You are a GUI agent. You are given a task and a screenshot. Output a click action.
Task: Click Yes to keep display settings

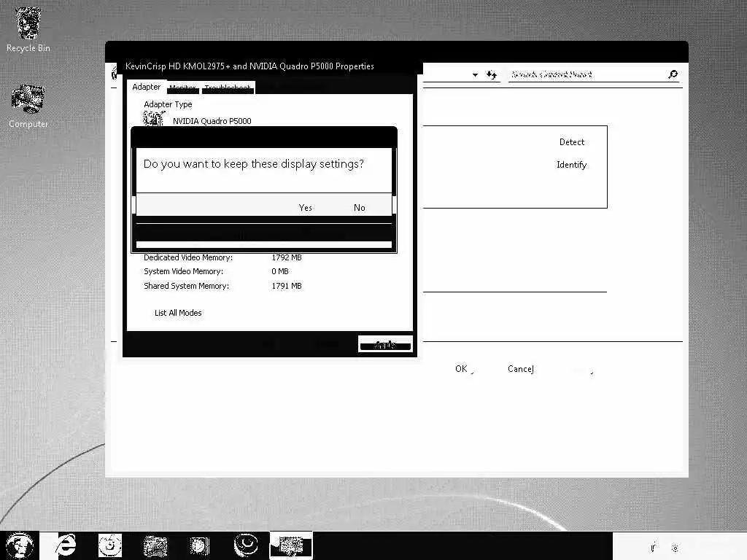(x=306, y=208)
